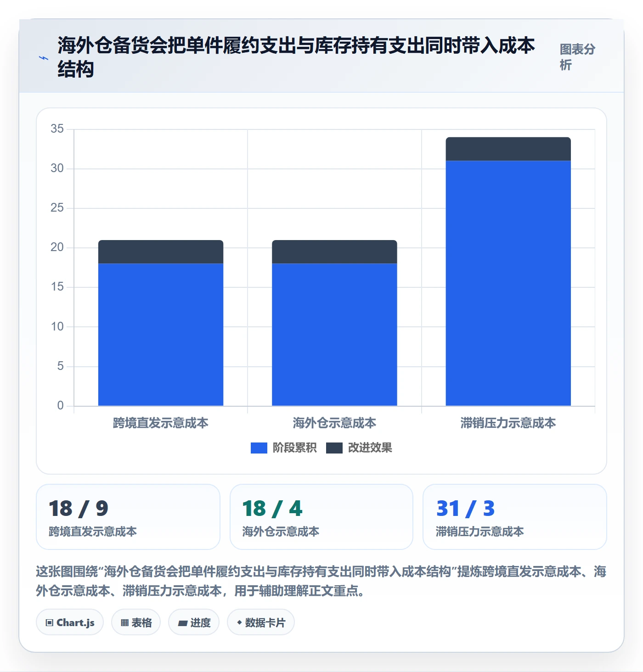Click the blue bar segment for 跨境直发示意成本

[x=161, y=335]
